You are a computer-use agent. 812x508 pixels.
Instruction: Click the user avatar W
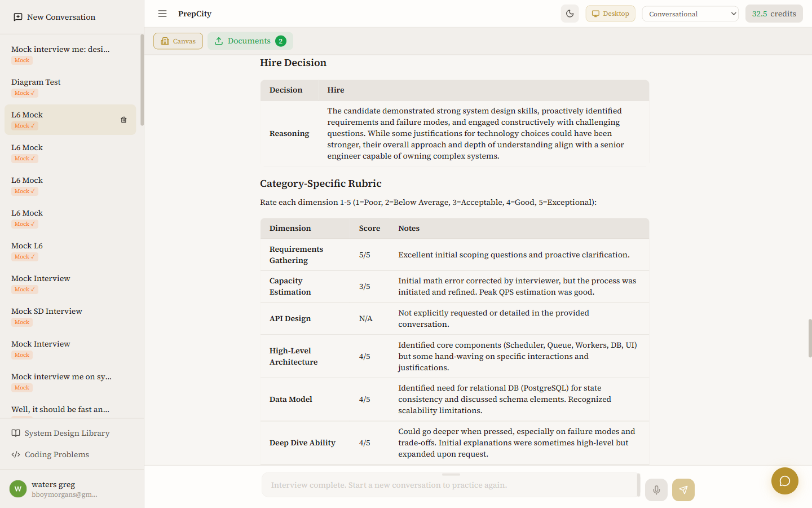tap(18, 489)
